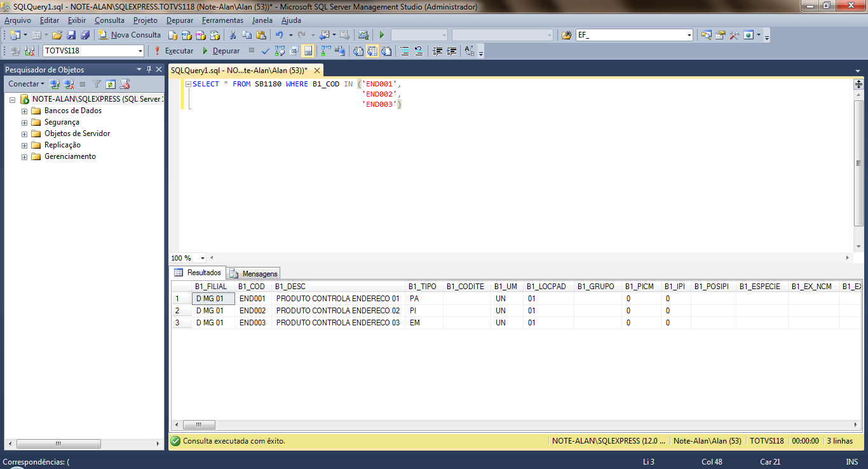Click the Depurar button
Image resolution: width=868 pixels, height=469 pixels.
[x=221, y=51]
